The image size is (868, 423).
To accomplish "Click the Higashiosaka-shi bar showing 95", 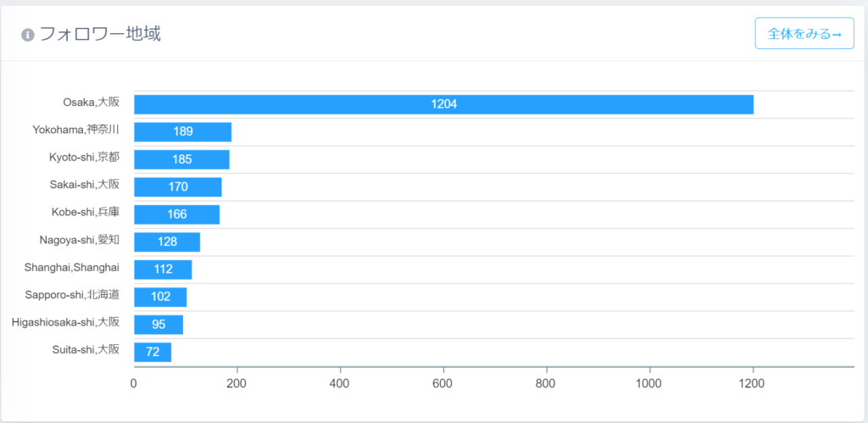I will pos(159,325).
